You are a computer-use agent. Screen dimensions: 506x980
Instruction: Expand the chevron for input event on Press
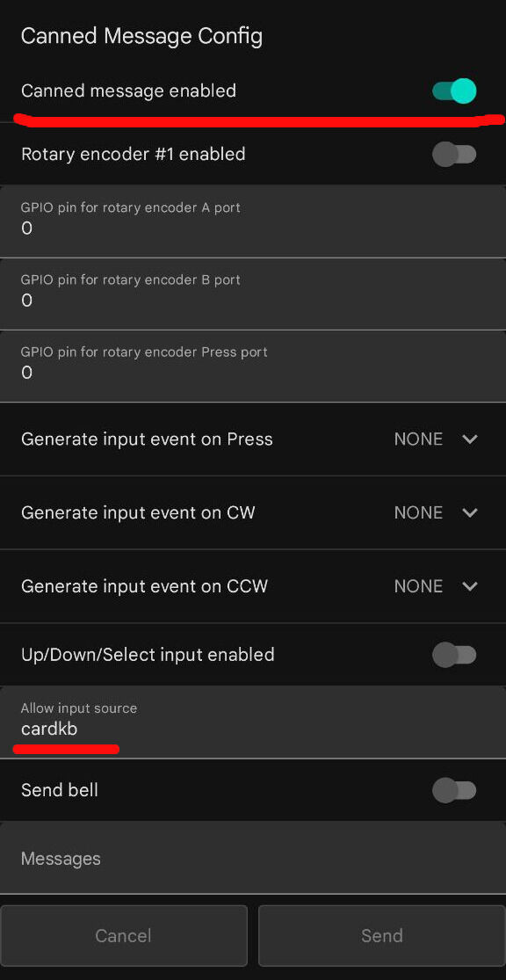point(470,439)
